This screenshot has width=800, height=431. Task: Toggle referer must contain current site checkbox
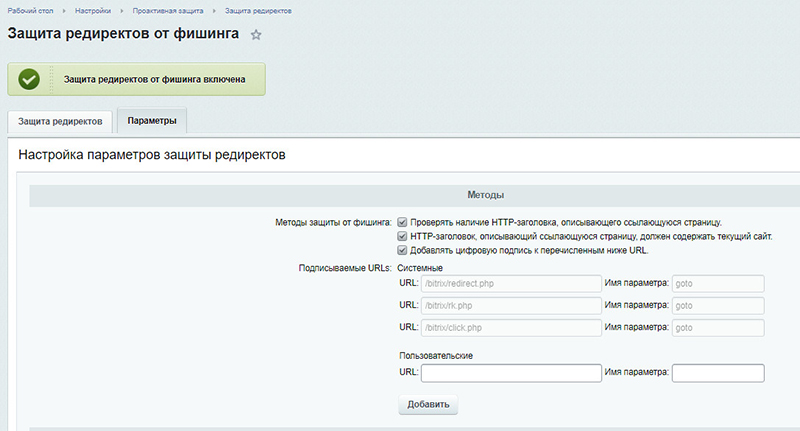(x=403, y=236)
